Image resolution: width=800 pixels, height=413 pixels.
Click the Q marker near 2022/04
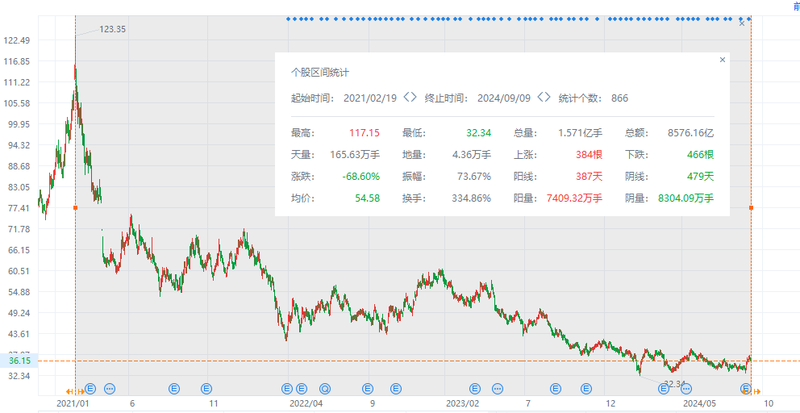coord(324,387)
